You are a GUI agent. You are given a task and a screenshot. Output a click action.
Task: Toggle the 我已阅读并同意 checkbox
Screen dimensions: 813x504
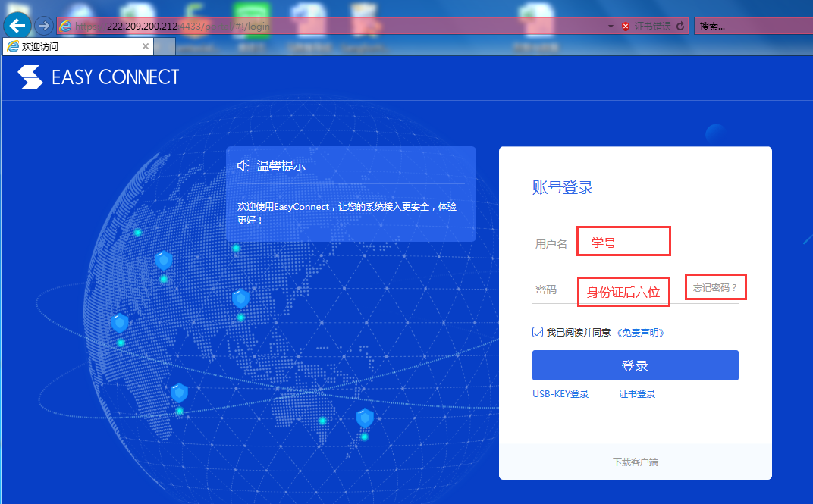[x=538, y=332]
